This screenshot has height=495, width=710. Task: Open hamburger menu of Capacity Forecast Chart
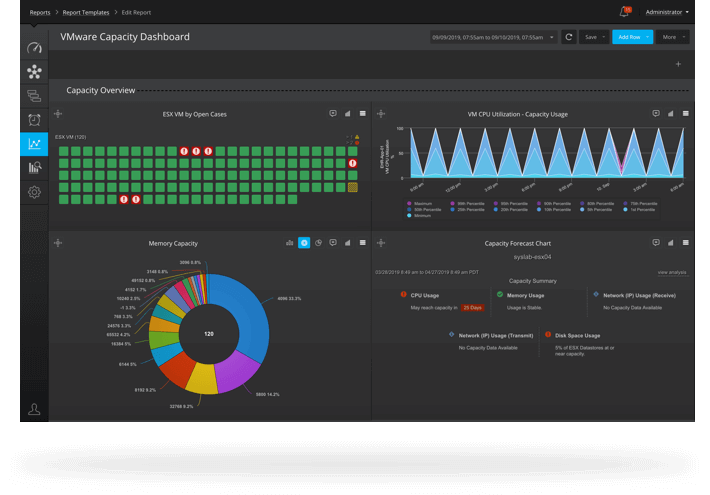coord(686,243)
